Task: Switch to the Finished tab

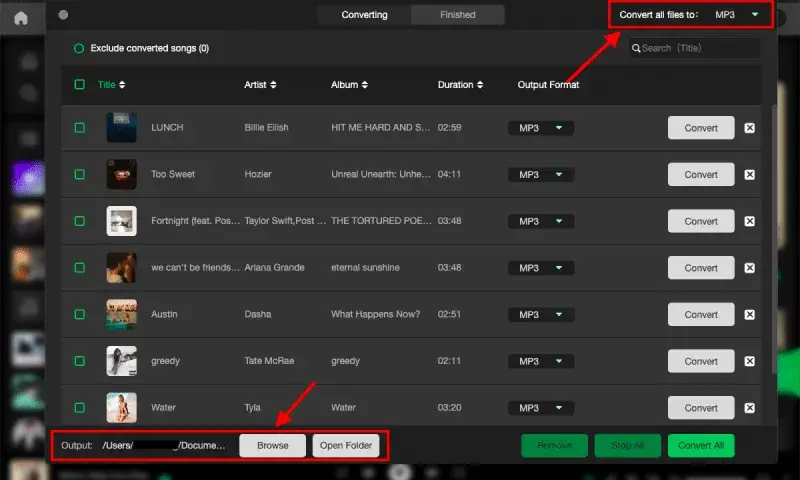Action: pos(458,15)
